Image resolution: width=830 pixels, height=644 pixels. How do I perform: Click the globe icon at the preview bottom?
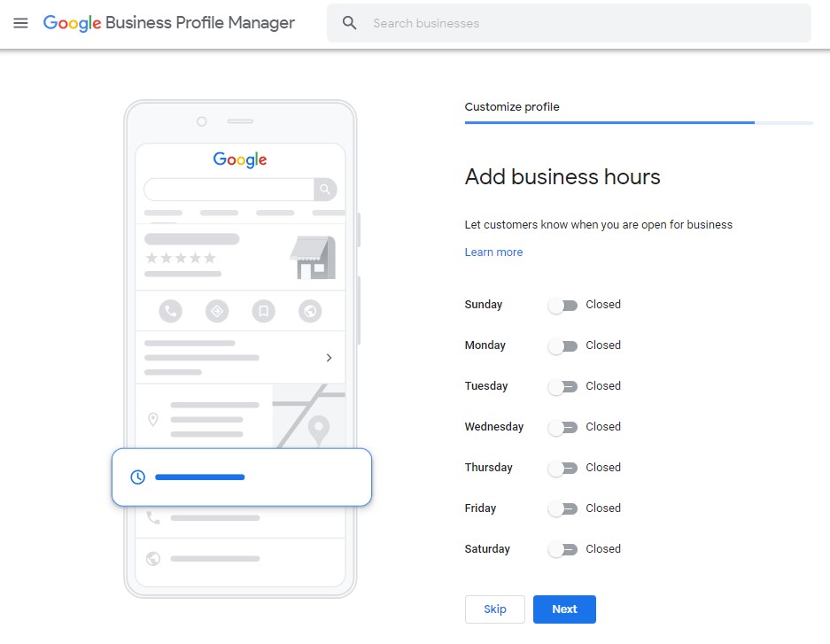pyautogui.click(x=153, y=559)
